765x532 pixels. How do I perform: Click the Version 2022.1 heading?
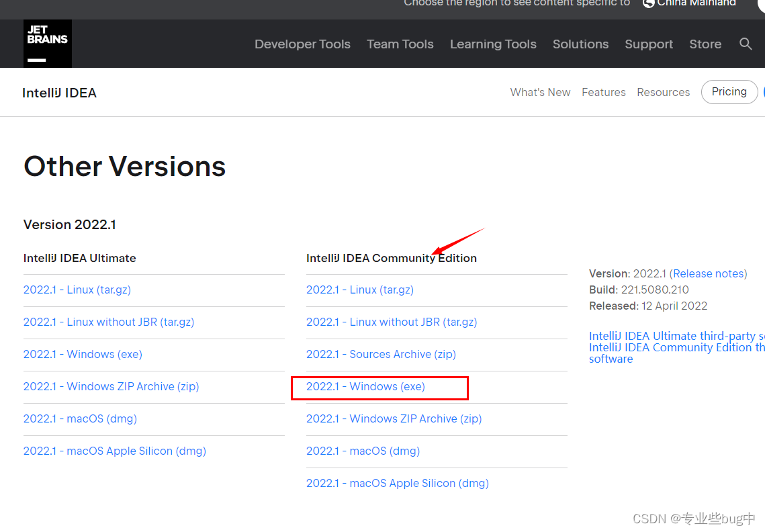pos(70,224)
